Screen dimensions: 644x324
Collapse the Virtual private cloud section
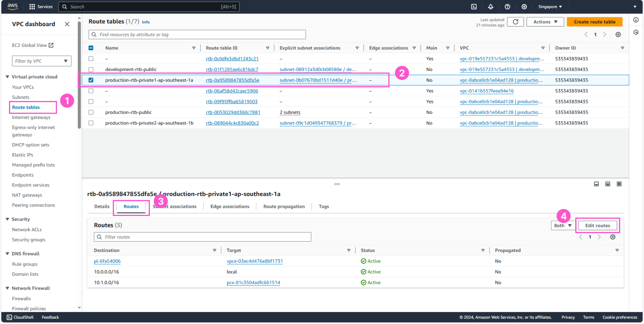point(7,77)
